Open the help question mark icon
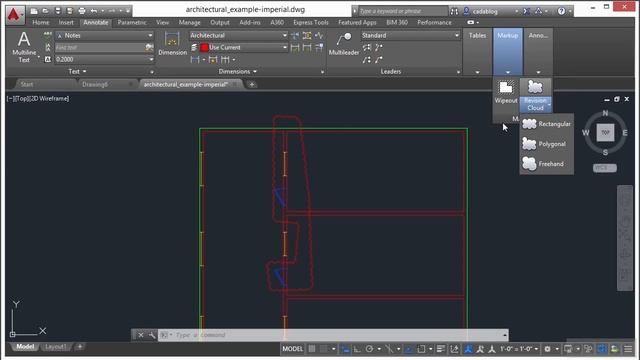Image resolution: width=640 pixels, height=360 pixels. [x=562, y=11]
